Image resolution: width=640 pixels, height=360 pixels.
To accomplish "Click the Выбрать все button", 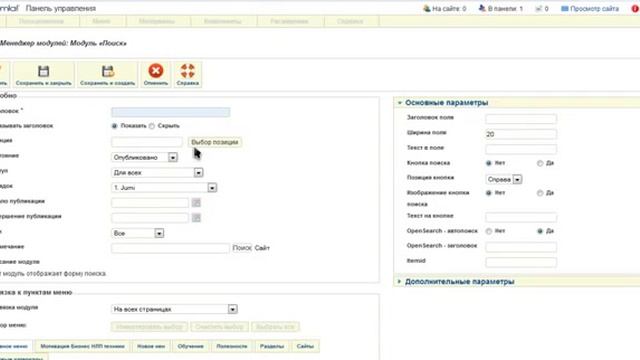I will click(x=275, y=327).
